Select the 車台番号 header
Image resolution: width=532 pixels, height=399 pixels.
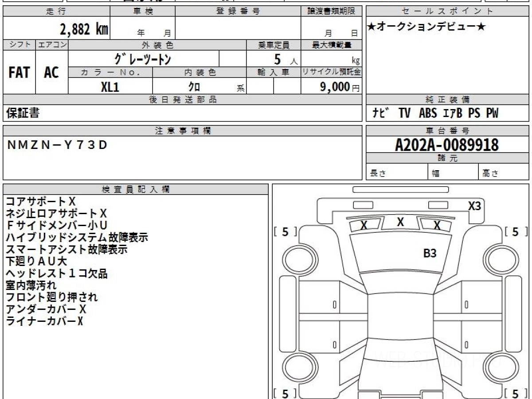[448, 131]
